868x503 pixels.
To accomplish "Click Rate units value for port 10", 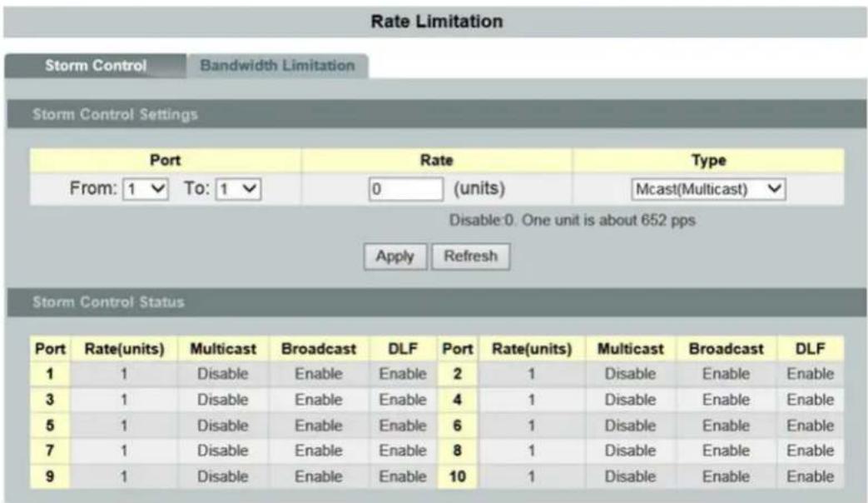I will click(x=532, y=476).
